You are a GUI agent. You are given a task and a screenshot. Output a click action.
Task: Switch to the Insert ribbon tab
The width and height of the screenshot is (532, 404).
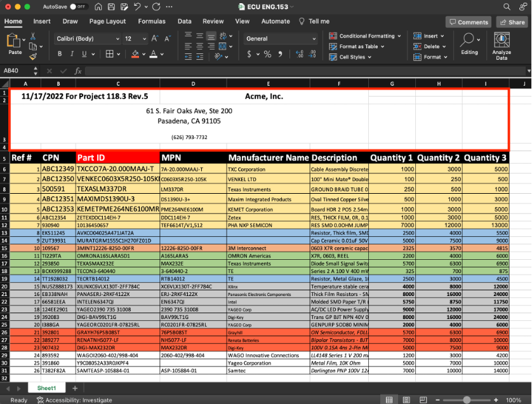point(42,22)
